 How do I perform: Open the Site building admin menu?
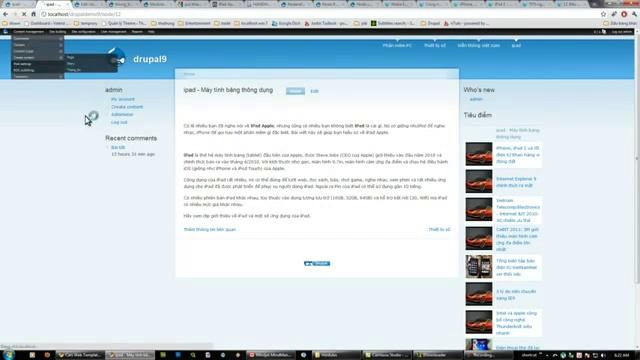point(58,31)
